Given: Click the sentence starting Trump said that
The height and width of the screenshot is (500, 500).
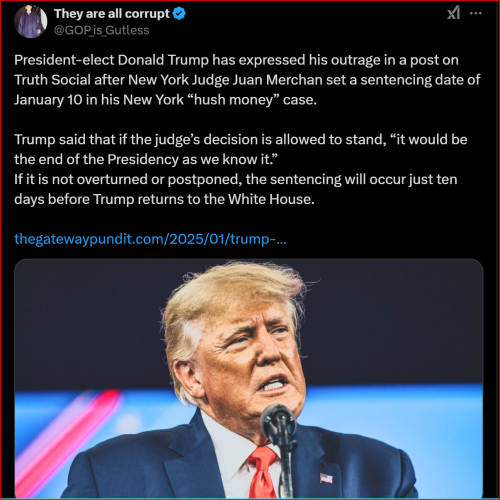Looking at the screenshot, I should [241, 149].
